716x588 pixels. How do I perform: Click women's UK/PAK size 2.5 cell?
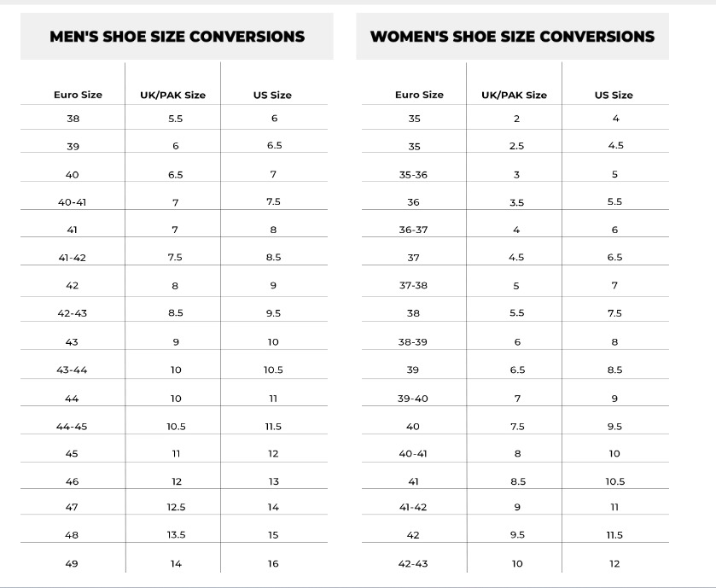pos(516,146)
